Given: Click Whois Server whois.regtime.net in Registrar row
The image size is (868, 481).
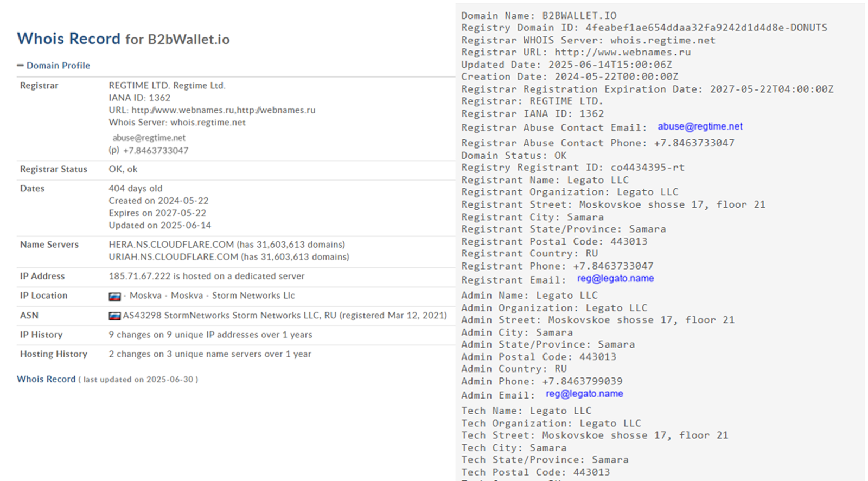Looking at the screenshot, I should point(208,123).
